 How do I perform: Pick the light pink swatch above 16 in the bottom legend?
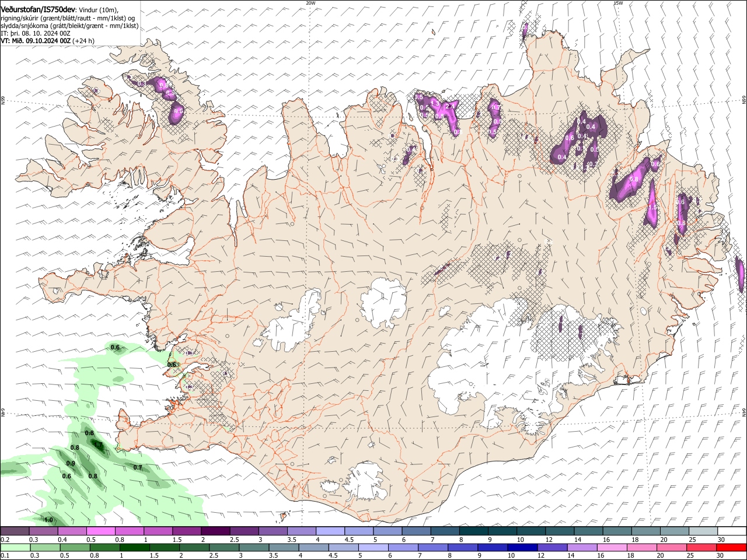tap(612, 547)
